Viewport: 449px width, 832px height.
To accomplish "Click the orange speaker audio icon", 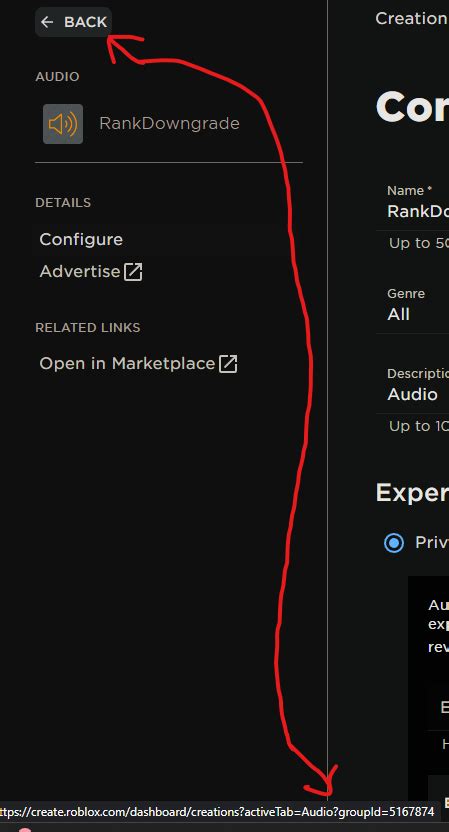I will 63,124.
